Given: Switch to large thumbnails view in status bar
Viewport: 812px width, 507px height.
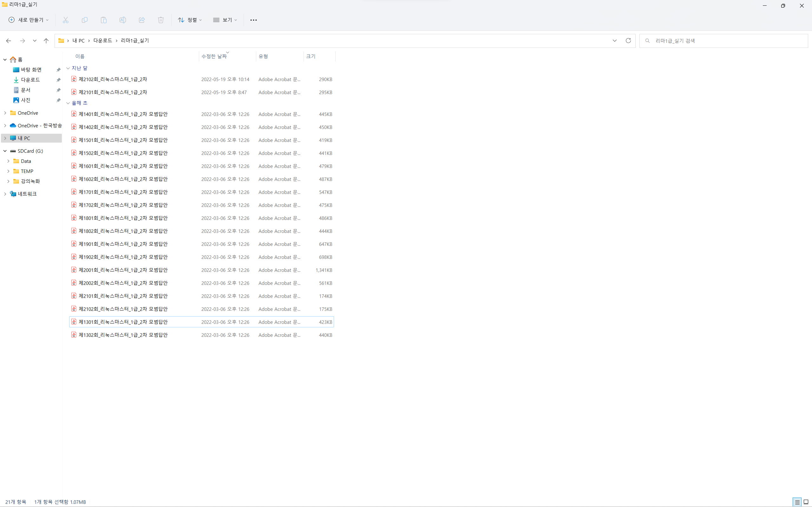Looking at the screenshot, I should pos(806,502).
